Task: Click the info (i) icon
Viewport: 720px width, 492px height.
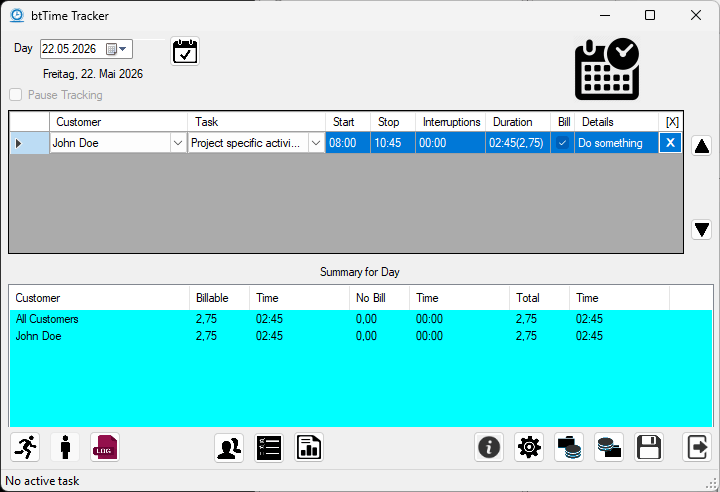Action: coord(489,447)
